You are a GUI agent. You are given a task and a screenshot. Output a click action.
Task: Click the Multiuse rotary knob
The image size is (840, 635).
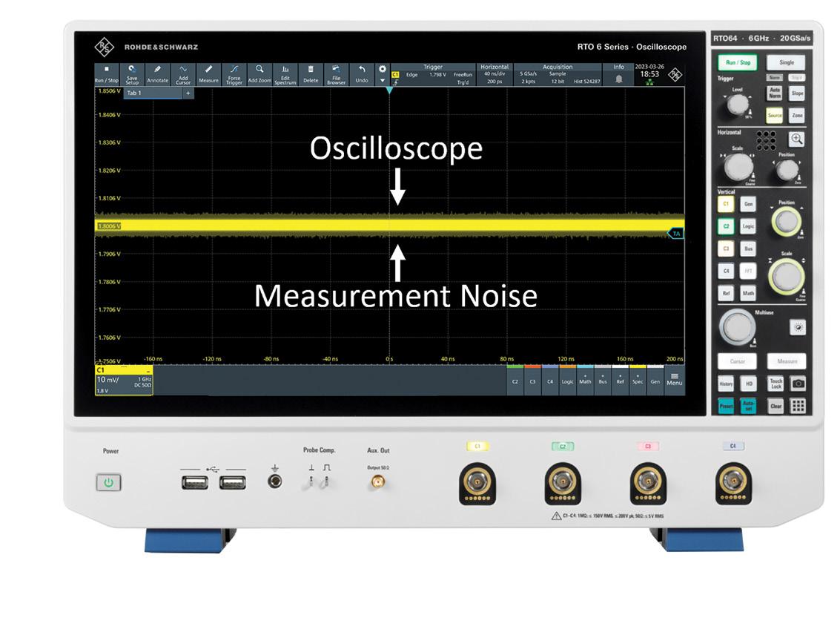(738, 326)
